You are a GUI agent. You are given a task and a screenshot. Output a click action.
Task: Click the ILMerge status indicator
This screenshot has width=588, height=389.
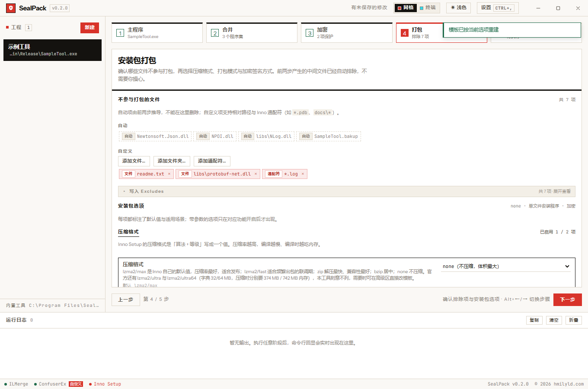[16, 384]
